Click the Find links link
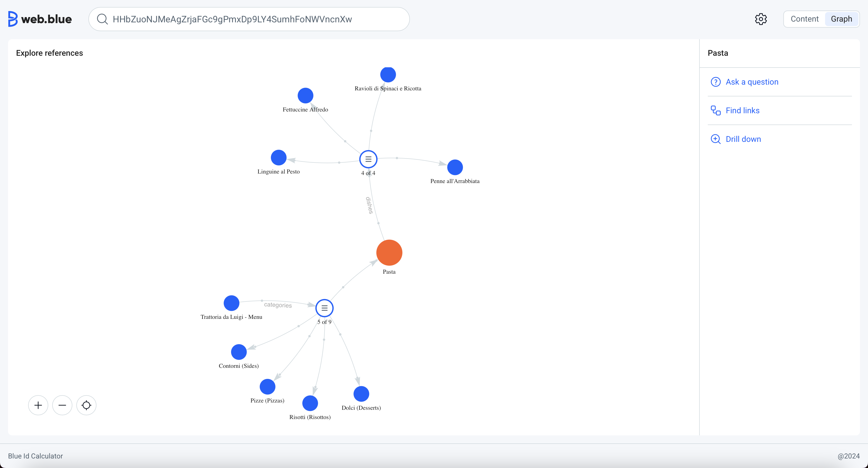868x468 pixels. (742, 110)
